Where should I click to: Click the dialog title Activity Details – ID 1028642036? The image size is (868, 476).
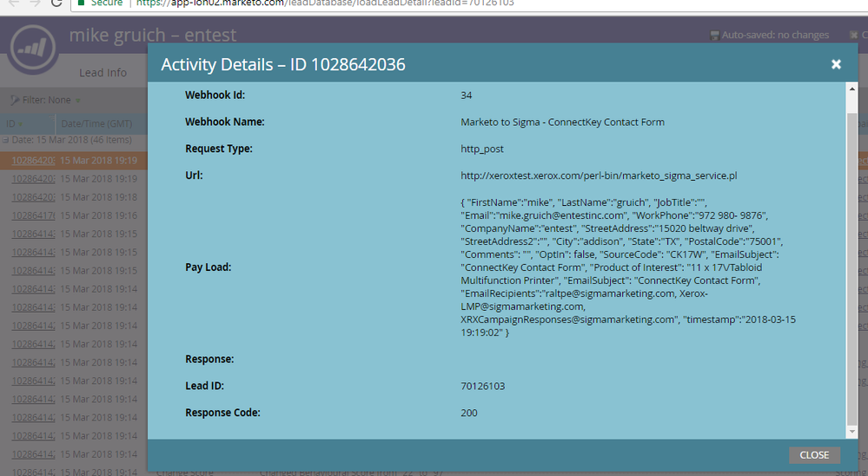pyautogui.click(x=283, y=64)
